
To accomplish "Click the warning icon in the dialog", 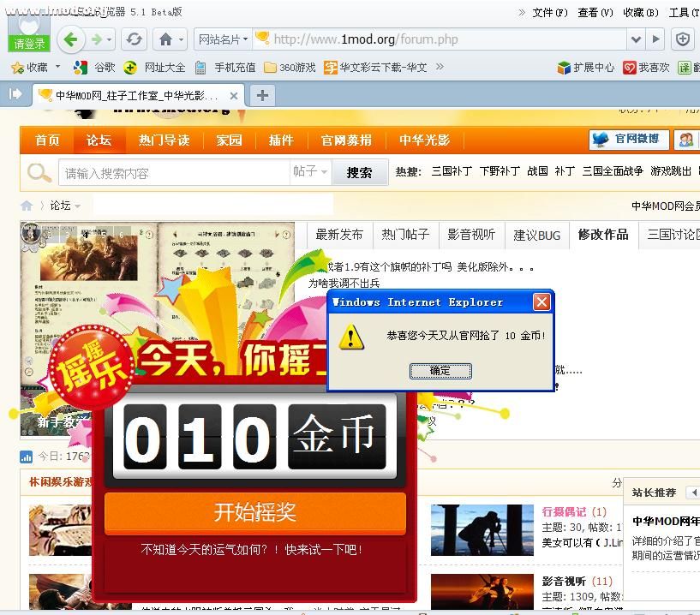I will point(350,337).
